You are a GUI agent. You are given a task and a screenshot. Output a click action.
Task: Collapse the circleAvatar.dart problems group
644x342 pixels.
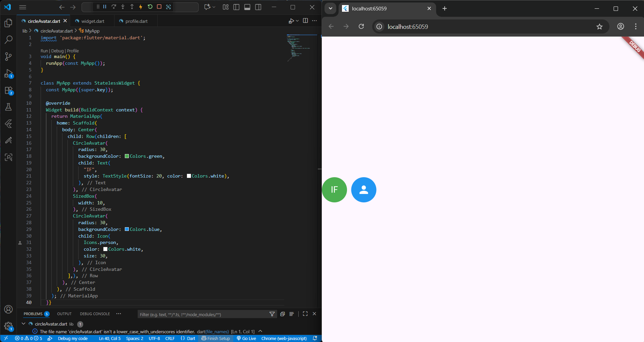click(23, 324)
